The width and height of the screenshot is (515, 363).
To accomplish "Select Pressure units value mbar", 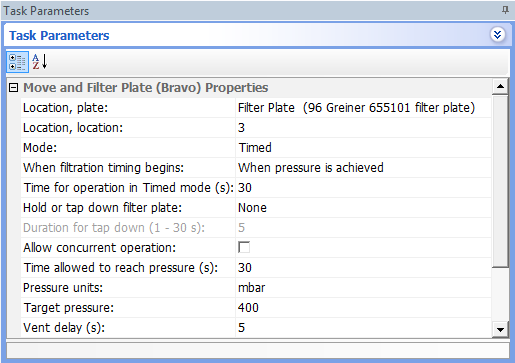I will (363, 288).
